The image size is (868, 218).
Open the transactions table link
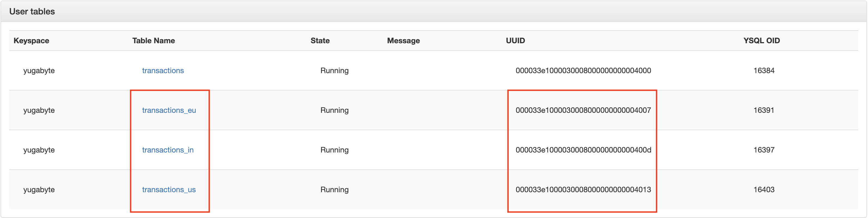[x=163, y=71]
